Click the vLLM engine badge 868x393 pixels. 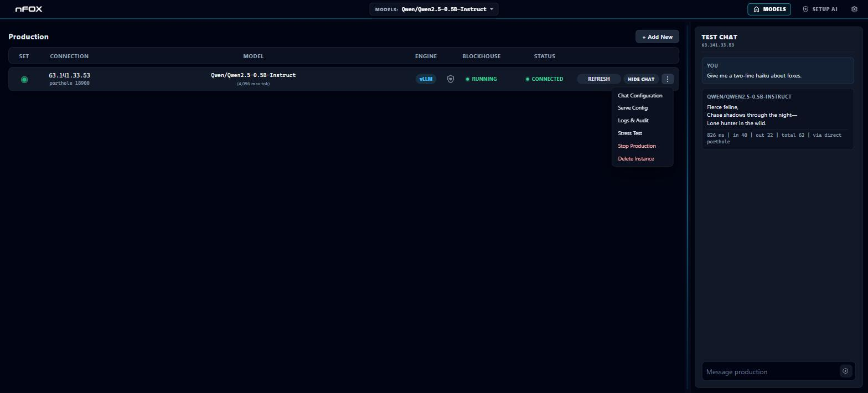click(x=426, y=79)
